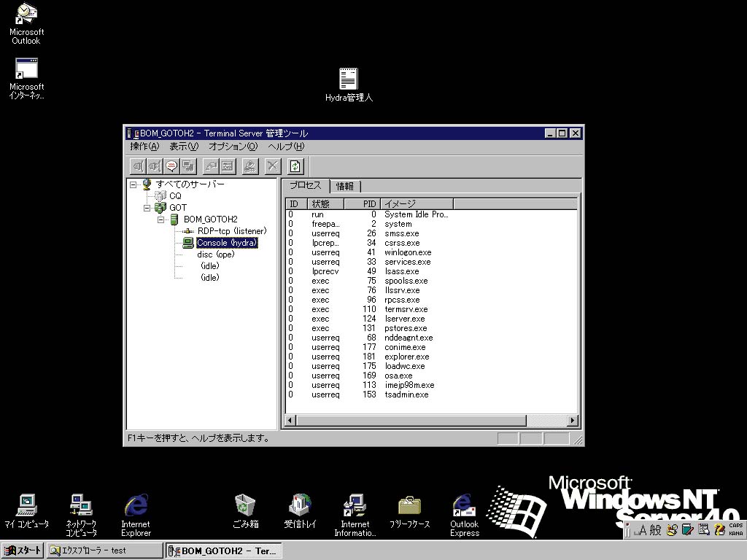Sort by the イメージ column header
Viewport: 747px width, 560px height.
click(417, 204)
